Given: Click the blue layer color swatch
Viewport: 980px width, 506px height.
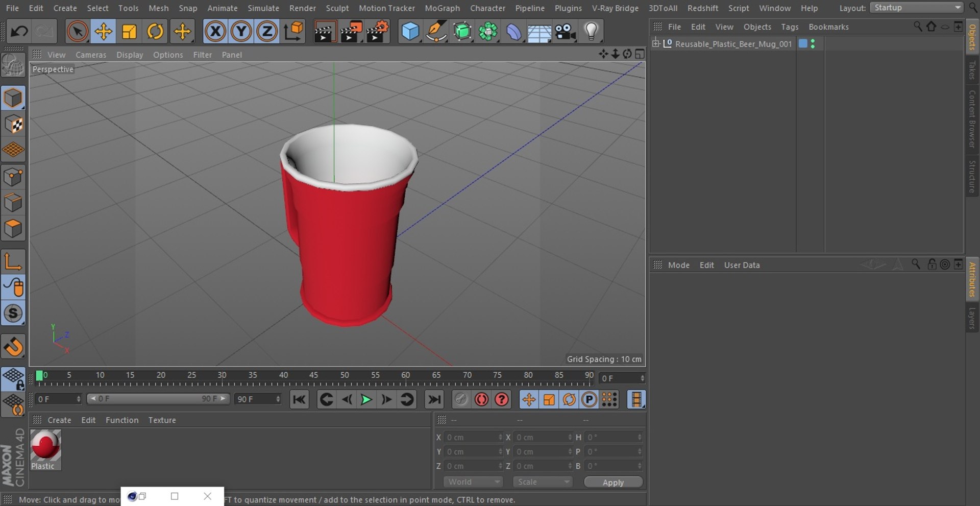Looking at the screenshot, I should [803, 43].
